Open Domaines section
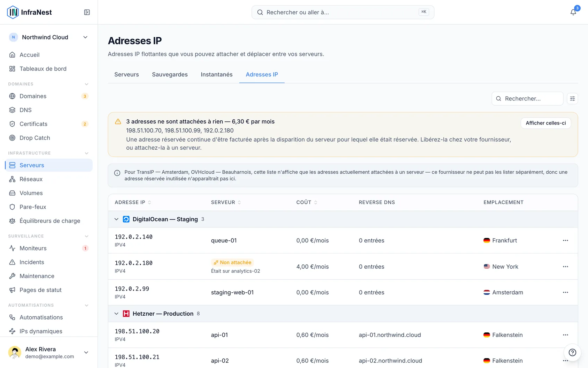The width and height of the screenshot is (588, 368). (49, 96)
